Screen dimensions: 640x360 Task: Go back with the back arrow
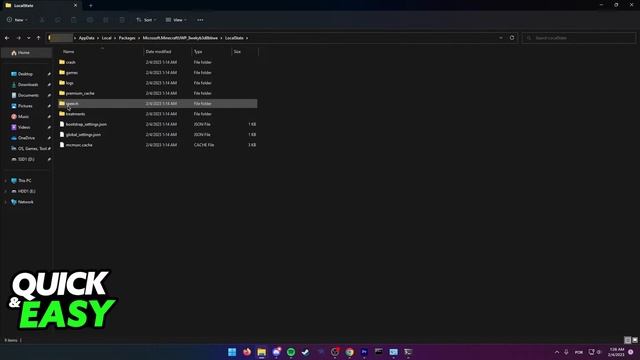pyautogui.click(x=7, y=38)
